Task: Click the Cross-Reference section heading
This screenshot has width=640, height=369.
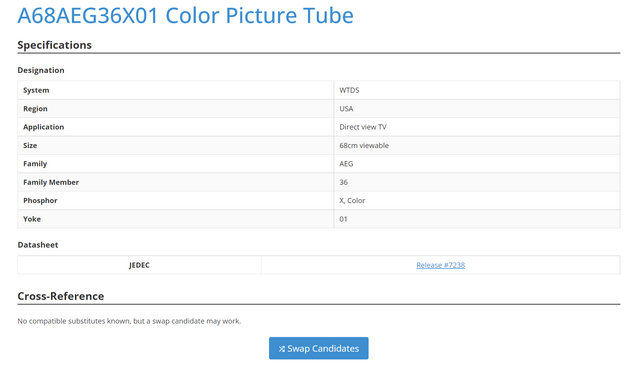Action: tap(60, 296)
